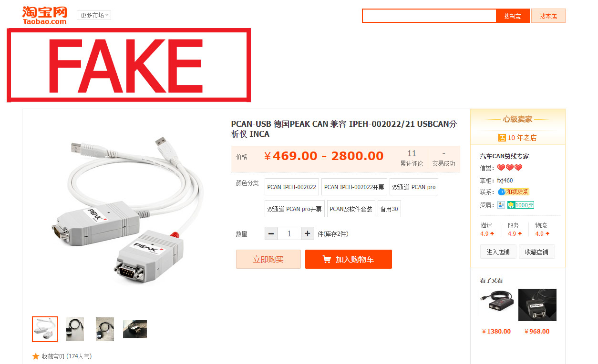This screenshot has width=598, height=364.
Task: Visit the shop via 进入店铺
Action: coord(498,252)
